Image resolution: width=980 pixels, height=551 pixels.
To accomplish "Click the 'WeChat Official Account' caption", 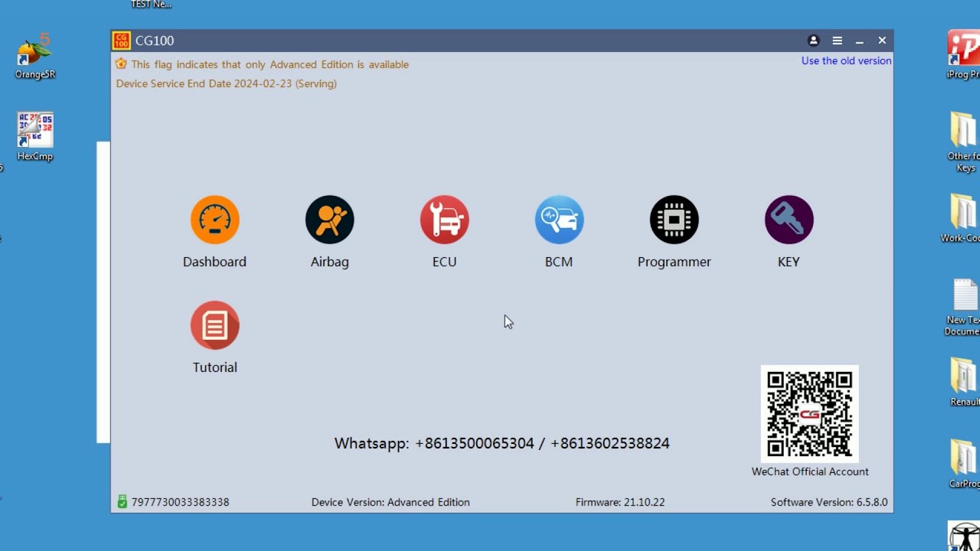I will click(x=810, y=471).
